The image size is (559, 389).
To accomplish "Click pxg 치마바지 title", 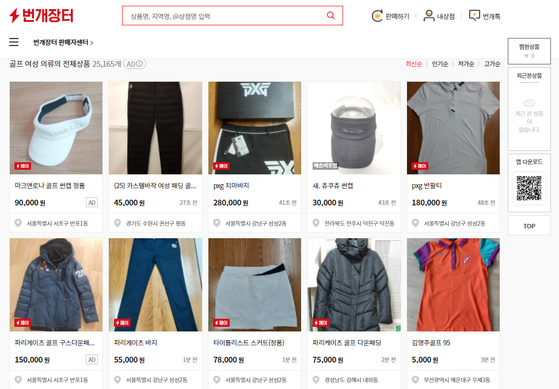I will tap(231, 186).
